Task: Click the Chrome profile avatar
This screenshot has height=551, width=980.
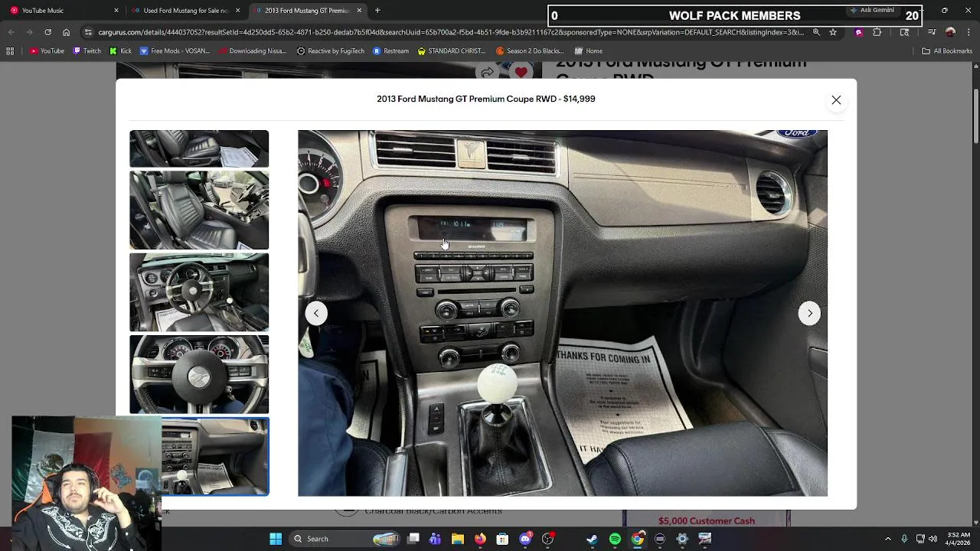Action: tap(950, 32)
